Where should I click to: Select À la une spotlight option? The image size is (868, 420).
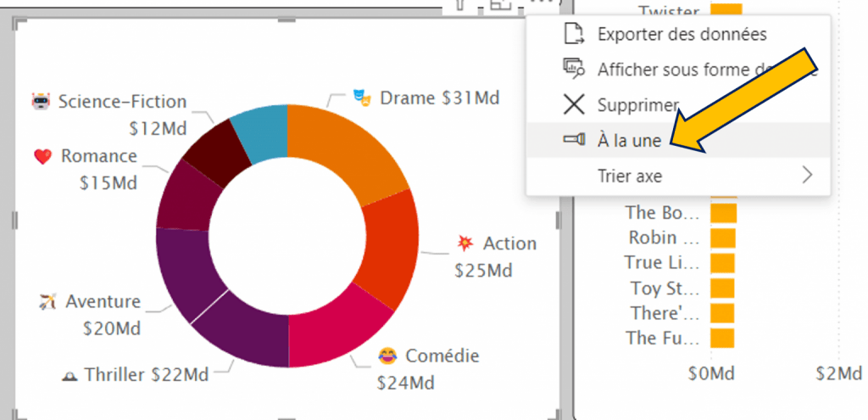coord(678,140)
